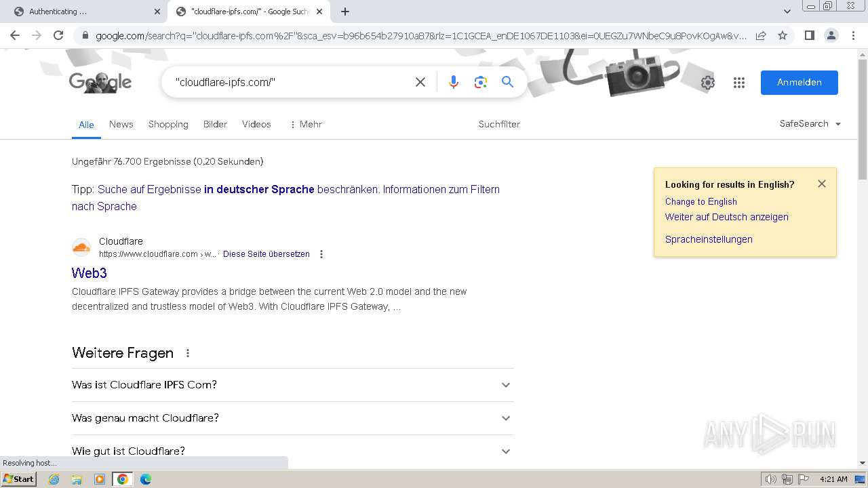The width and height of the screenshot is (868, 488).
Task: Expand Wie gut ist Cloudflare?
Action: click(x=292, y=451)
